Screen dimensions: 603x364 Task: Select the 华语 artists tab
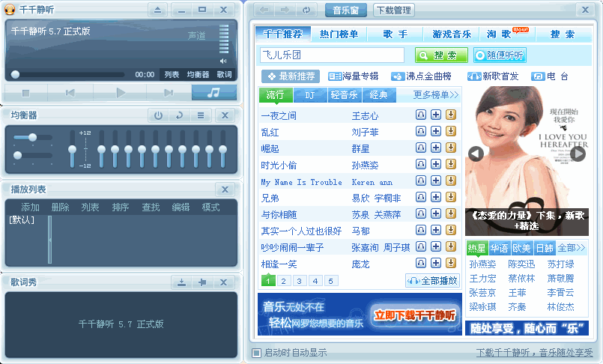click(x=499, y=249)
